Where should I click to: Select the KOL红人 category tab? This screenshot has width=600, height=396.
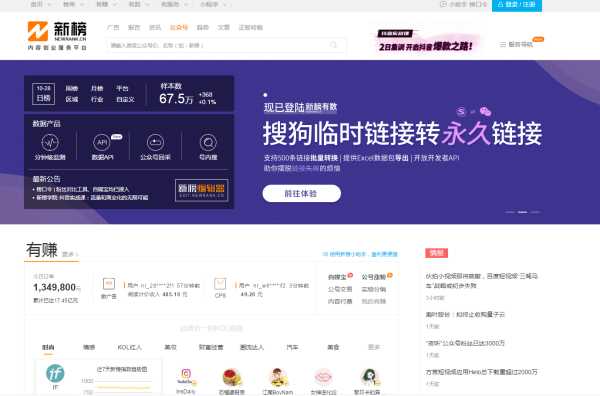click(130, 347)
